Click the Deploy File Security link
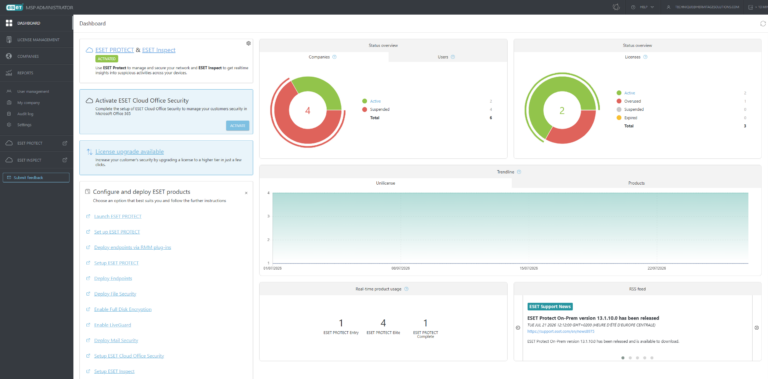The height and width of the screenshot is (379, 768). point(115,294)
